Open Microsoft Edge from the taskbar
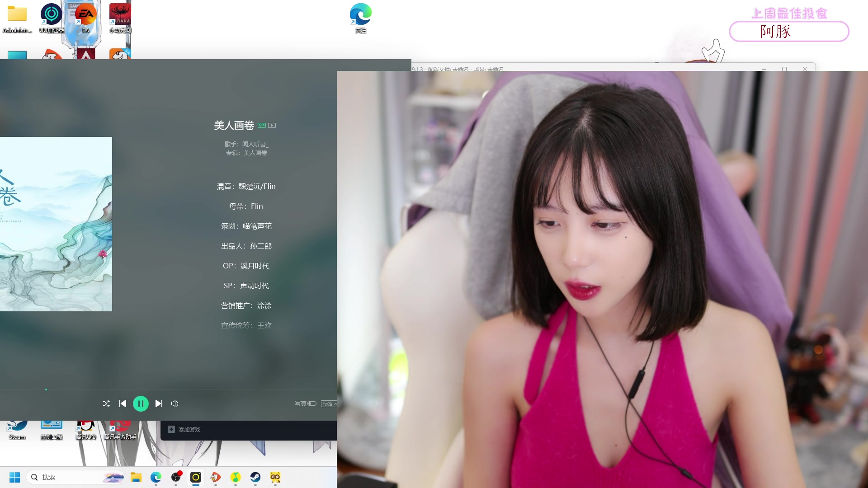Image resolution: width=868 pixels, height=488 pixels. coord(156,477)
